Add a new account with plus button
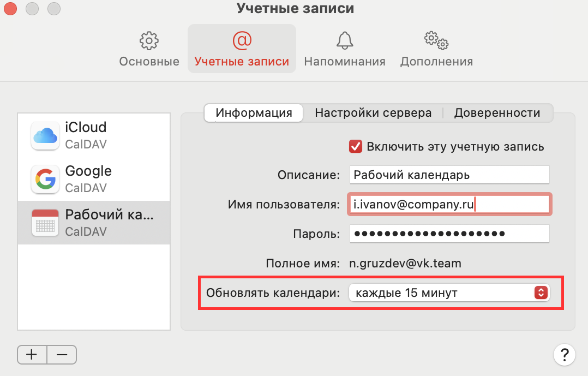Viewport: 588px width, 376px height. coord(32,354)
